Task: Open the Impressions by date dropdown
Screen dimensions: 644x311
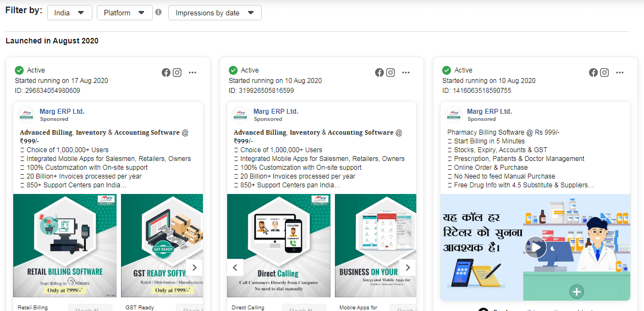Action: coord(215,13)
